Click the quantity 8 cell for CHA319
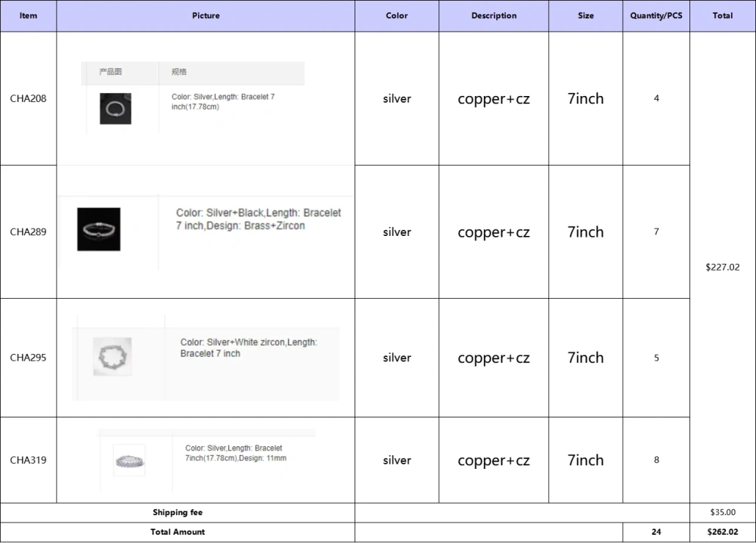Viewport: 756px width, 543px height. [656, 460]
